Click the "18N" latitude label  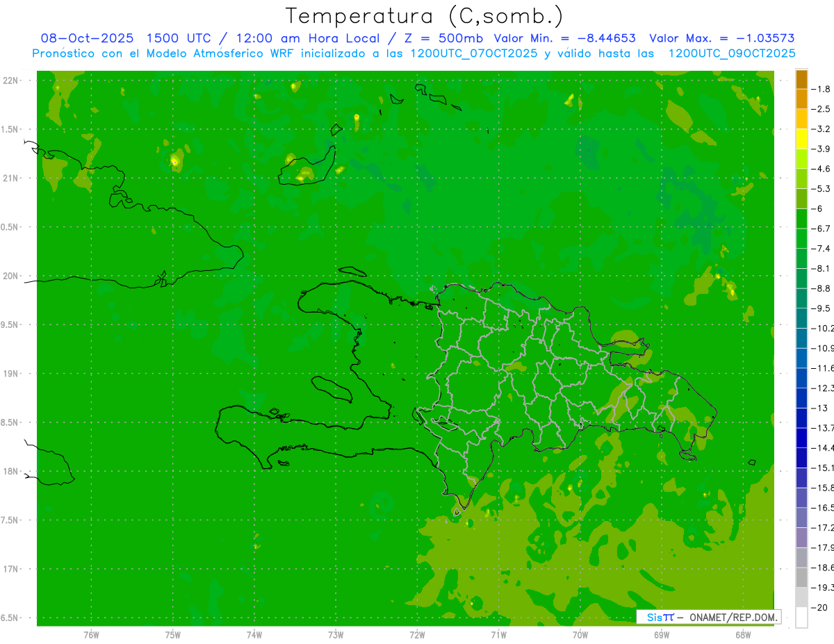pyautogui.click(x=10, y=472)
